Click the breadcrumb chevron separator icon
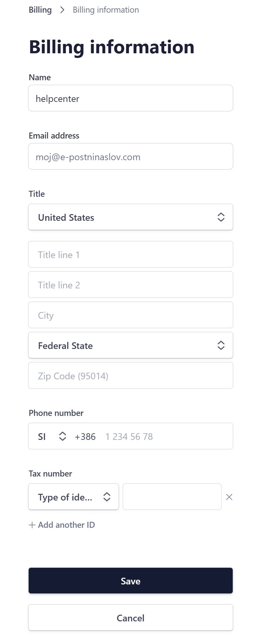Viewport: 268px width, 644px height. (62, 10)
